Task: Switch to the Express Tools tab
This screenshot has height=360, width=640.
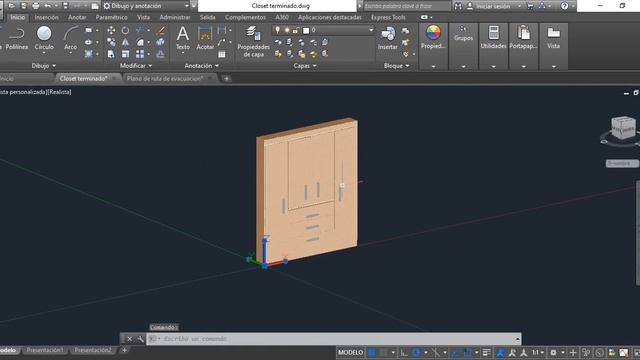Action: (388, 17)
